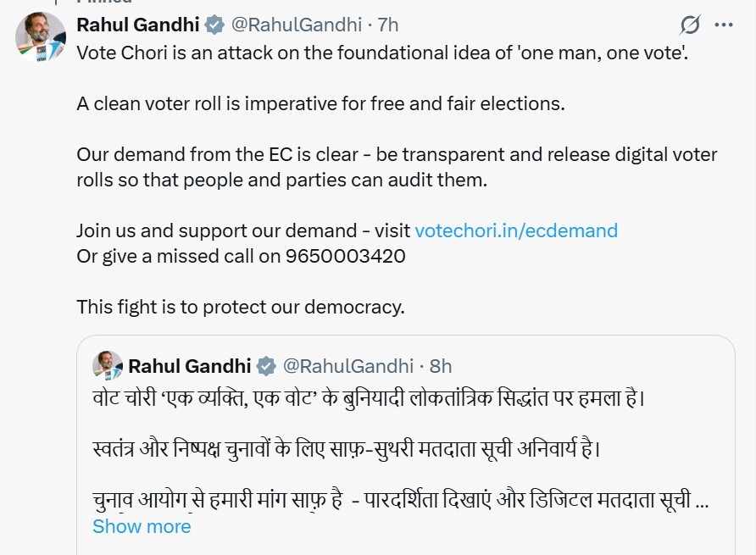Click Rahul Gandhi name in quoted tweet
Viewport: 756px width, 555px height.
point(190,366)
